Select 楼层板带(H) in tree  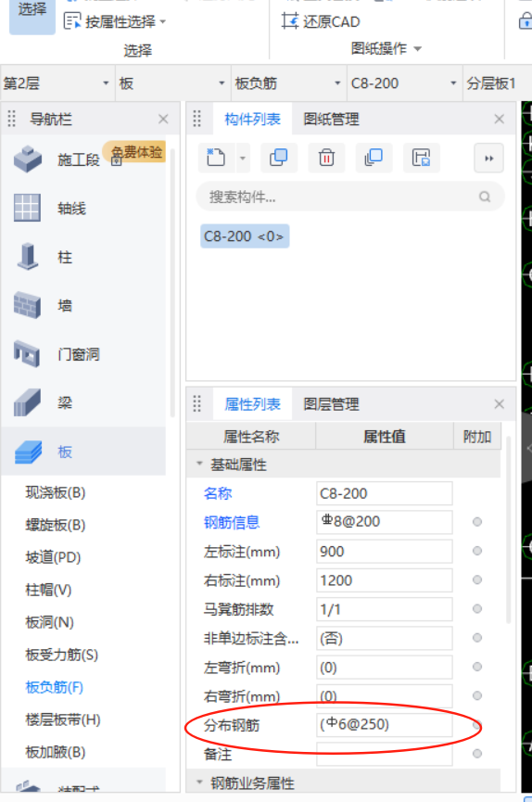coord(63,719)
